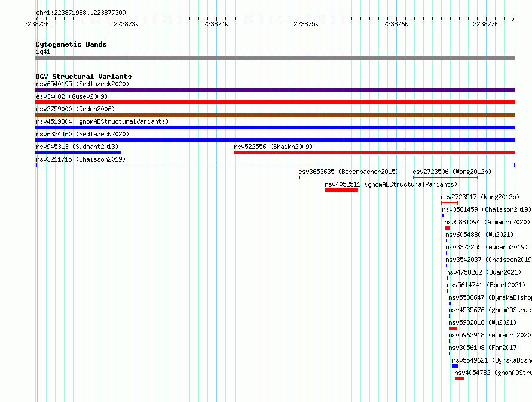Viewport: 532px width, 402px height.
Task: Open variant nsv945313 (Sudmant2013) label
Action: [x=77, y=147]
